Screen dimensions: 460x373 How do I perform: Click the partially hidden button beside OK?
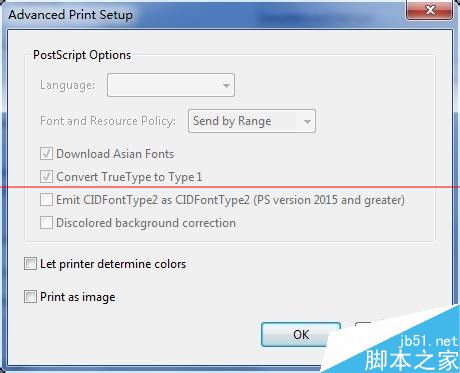363,327
